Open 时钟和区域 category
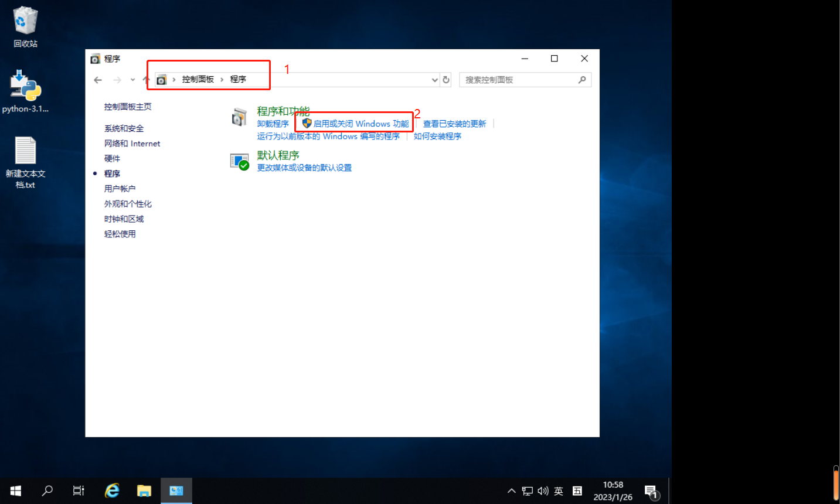 pos(124,219)
